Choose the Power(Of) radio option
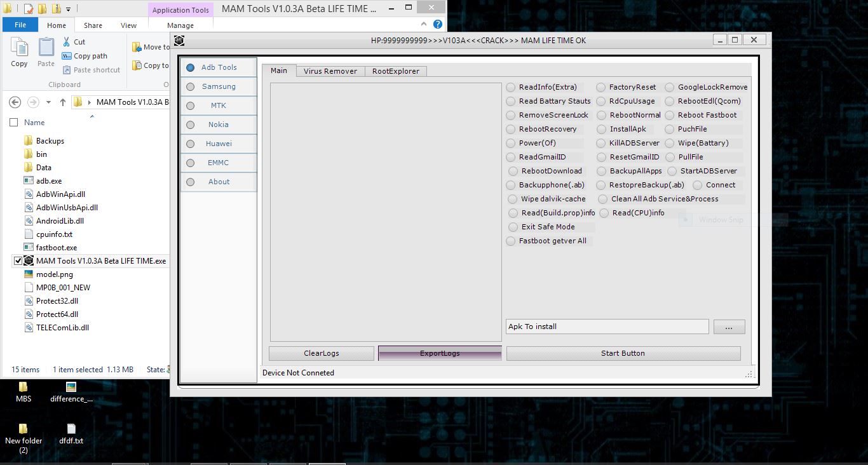 click(511, 143)
